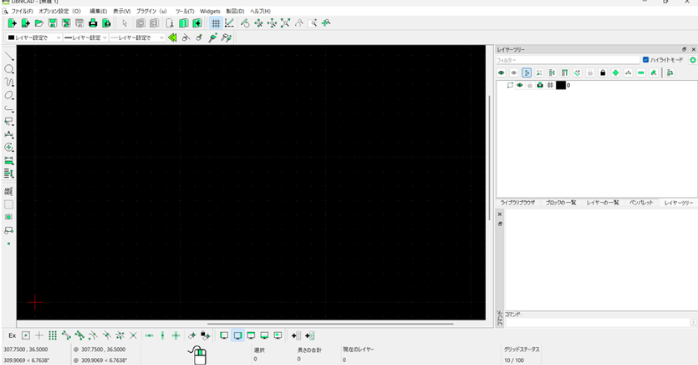Toggle visibility eye of layer 0

point(519,85)
